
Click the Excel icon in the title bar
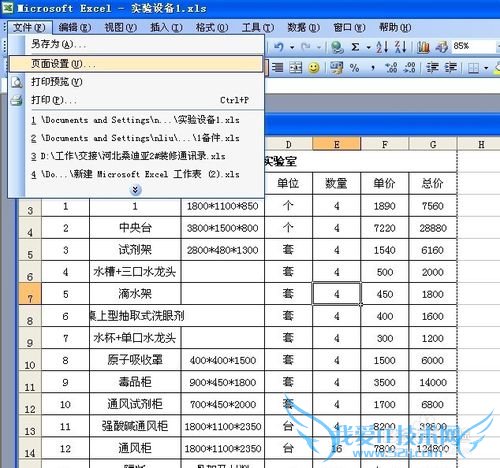click(7, 7)
